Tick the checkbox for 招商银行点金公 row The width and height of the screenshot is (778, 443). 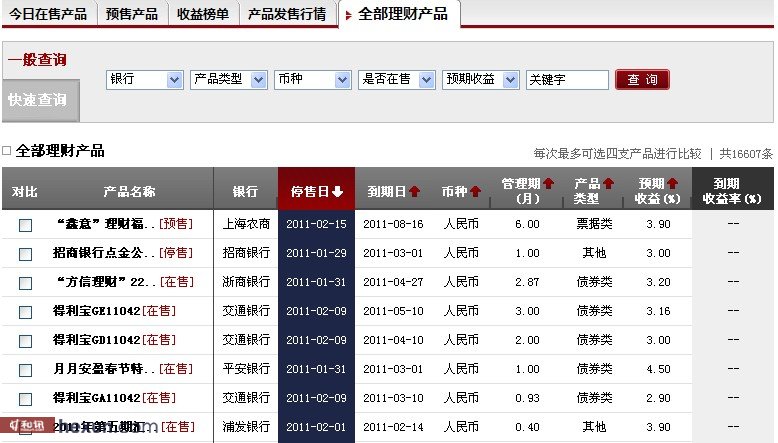pyautogui.click(x=25, y=254)
